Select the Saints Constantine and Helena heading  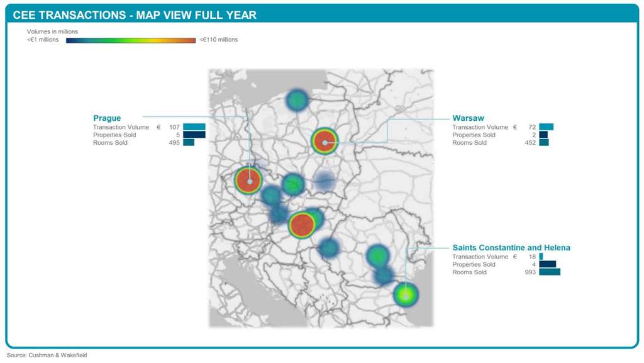(x=512, y=247)
